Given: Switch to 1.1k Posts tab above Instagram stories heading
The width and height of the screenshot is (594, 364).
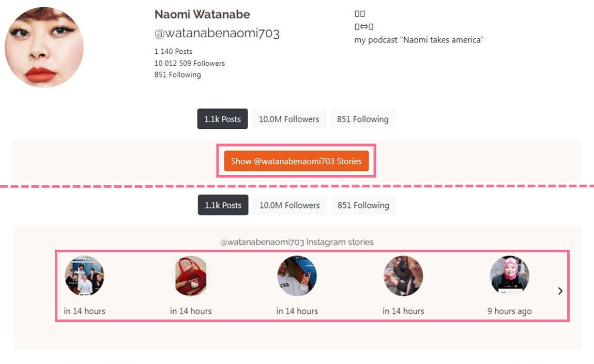Looking at the screenshot, I should click(223, 205).
